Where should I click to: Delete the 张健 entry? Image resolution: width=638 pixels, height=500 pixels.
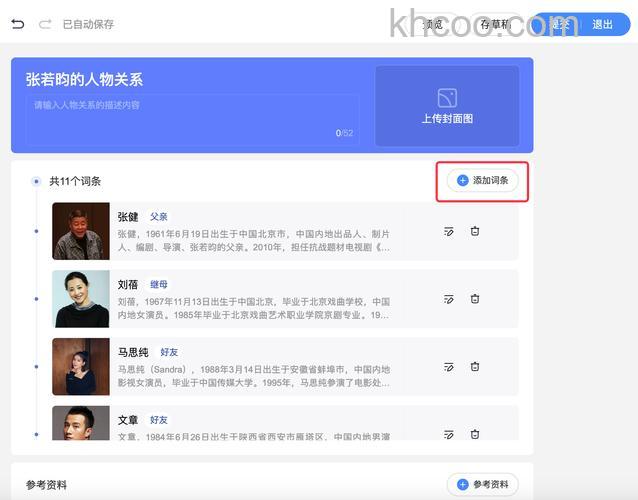[x=475, y=231]
